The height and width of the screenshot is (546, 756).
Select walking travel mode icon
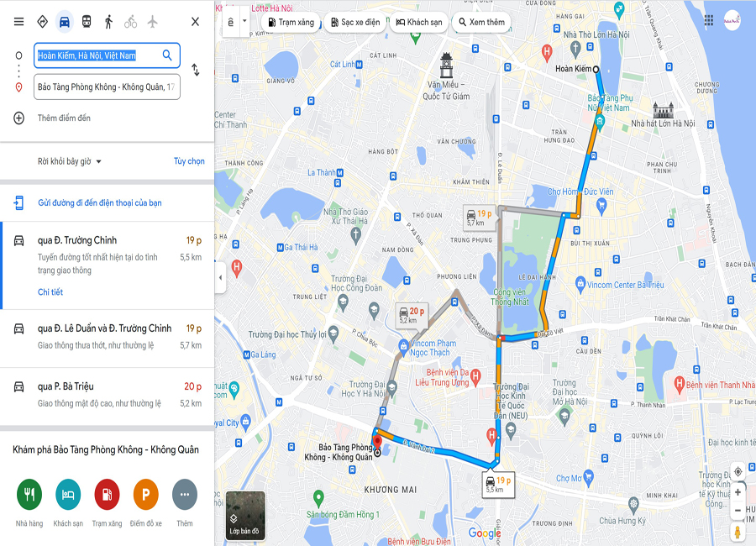[x=108, y=22]
